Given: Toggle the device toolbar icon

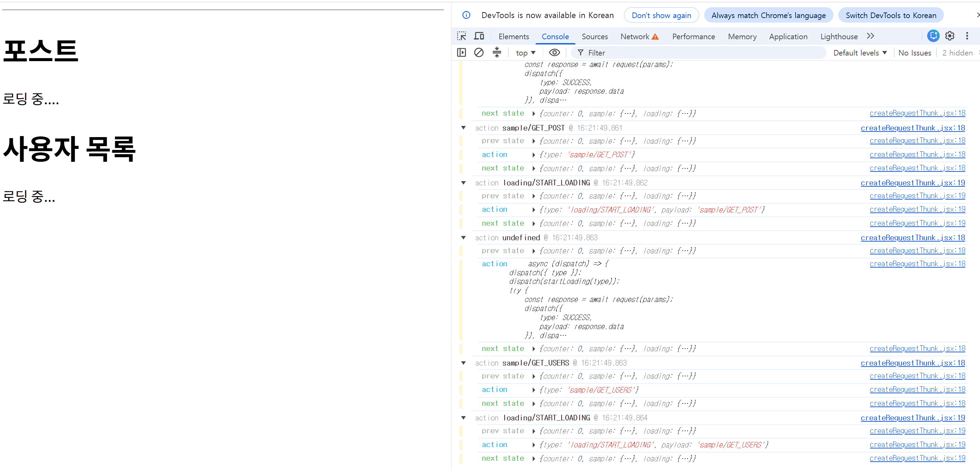Looking at the screenshot, I should click(x=479, y=36).
